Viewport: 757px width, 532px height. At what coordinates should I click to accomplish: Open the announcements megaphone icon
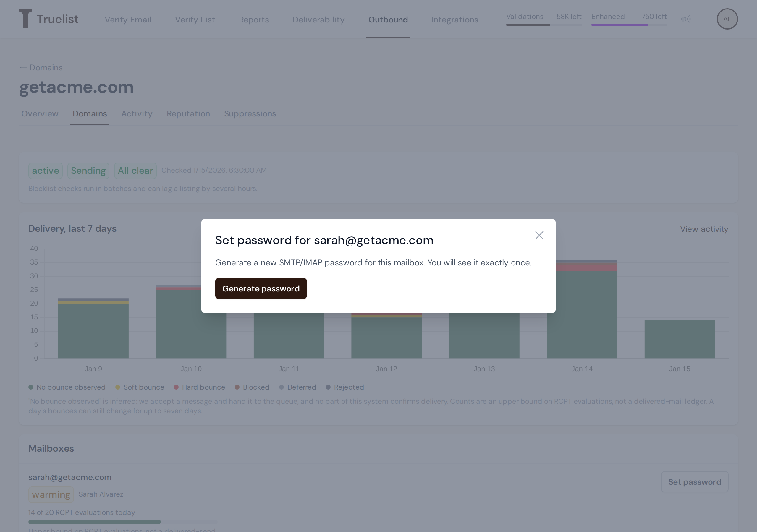(x=686, y=19)
